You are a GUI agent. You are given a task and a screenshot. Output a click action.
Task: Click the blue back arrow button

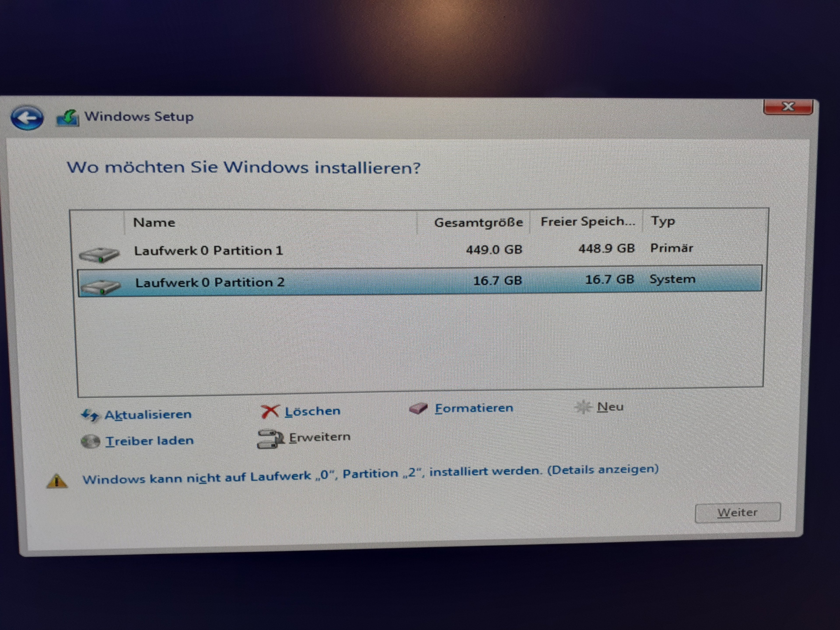27,118
